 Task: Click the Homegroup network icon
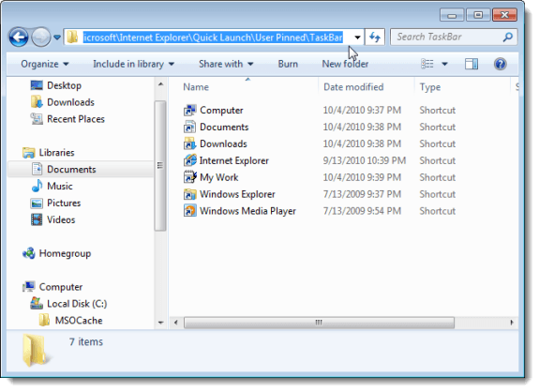pos(28,254)
